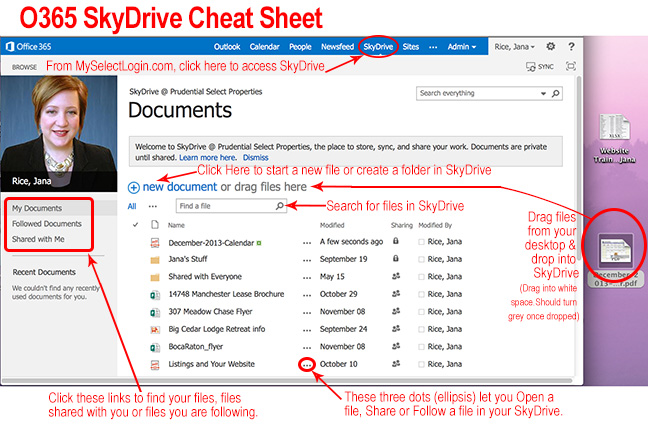Image resolution: width=648 pixels, height=442 pixels.
Task: Open ellipsis menu for Jana's Stuff
Action: coord(307,260)
